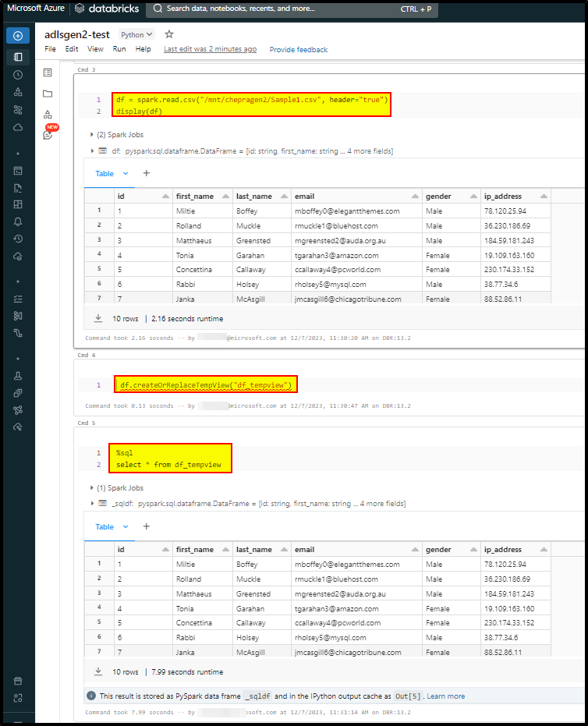Sort Cmd 3 table by id column
Screen dimensions: 588x726
click(166, 197)
